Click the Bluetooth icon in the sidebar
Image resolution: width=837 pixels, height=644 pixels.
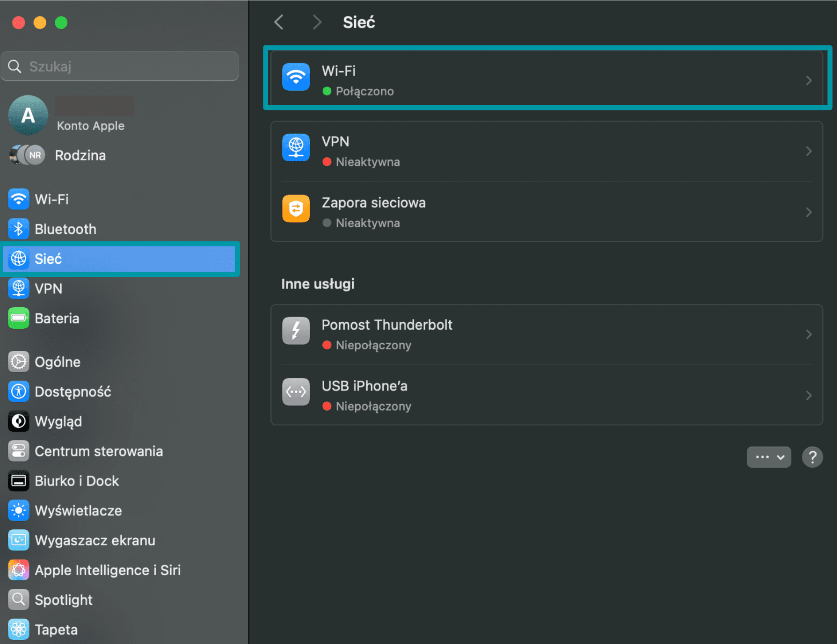coord(18,229)
